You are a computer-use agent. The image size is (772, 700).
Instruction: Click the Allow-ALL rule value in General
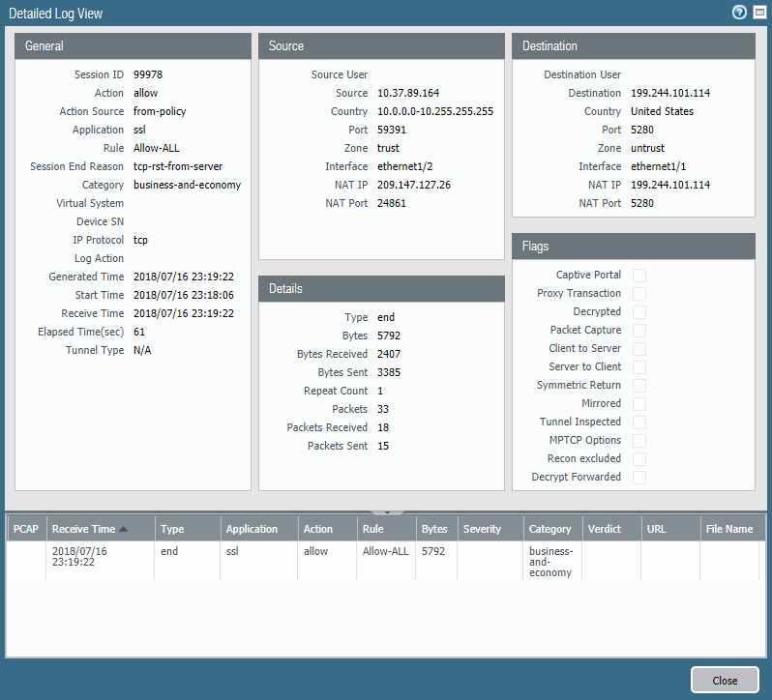[x=156, y=148]
